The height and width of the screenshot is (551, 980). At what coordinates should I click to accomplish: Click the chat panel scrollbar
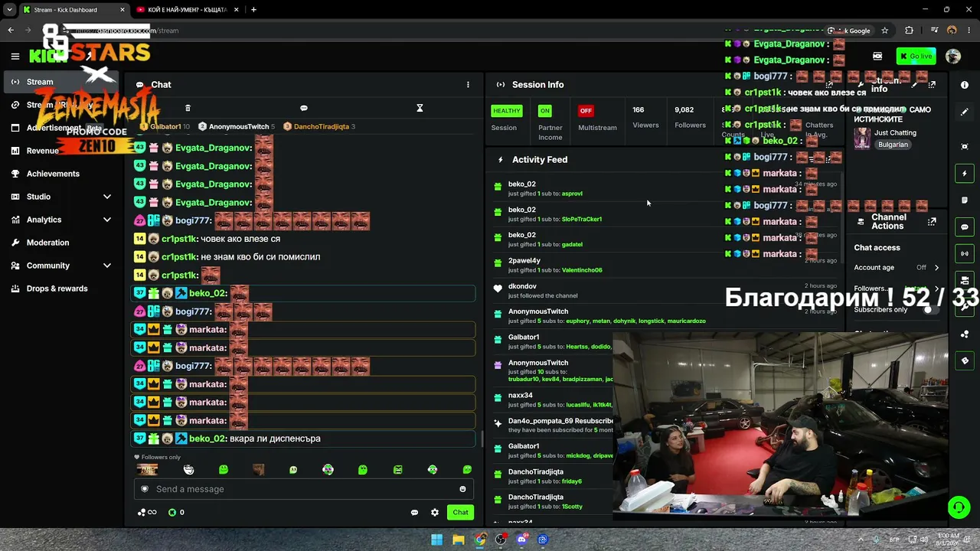(482, 440)
